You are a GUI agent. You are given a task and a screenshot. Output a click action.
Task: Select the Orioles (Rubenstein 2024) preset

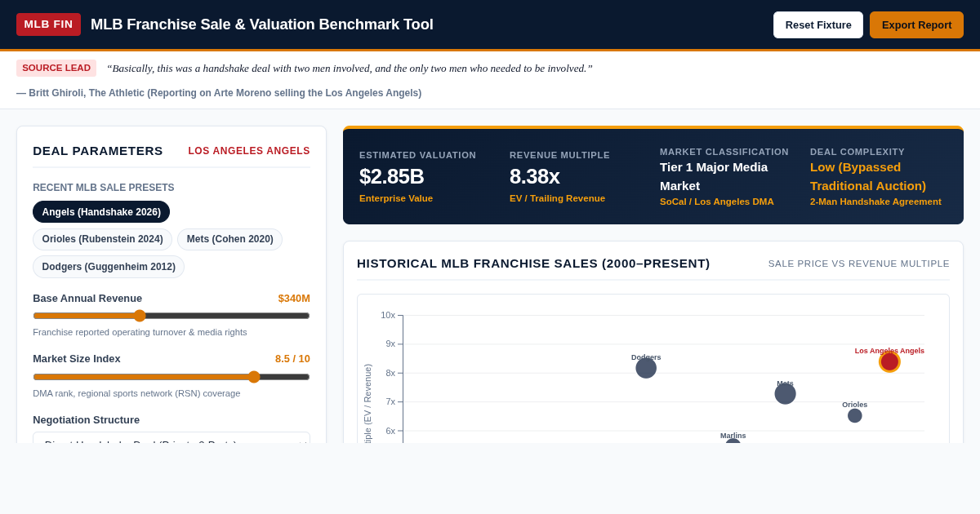pos(102,239)
